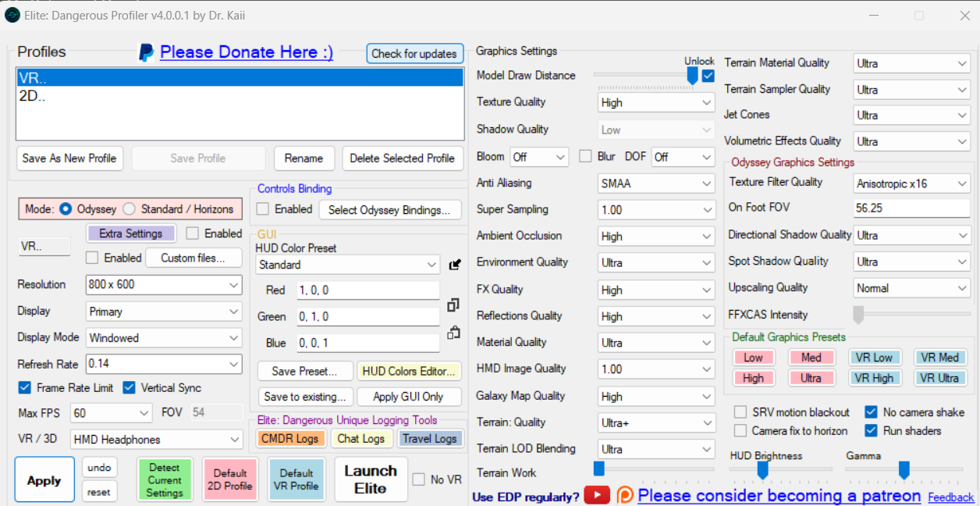980x506 pixels.
Task: Open the HUD Colors Editor
Action: pos(410,371)
